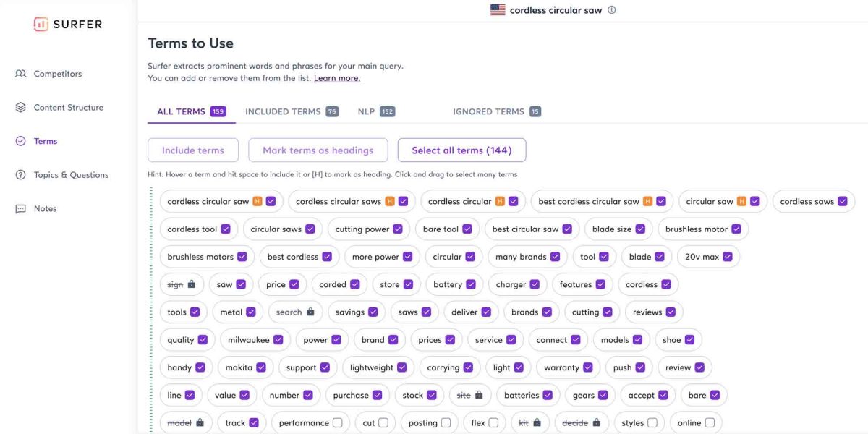Toggle heading marker on 'best cordless circular saw'
This screenshot has width=868, height=434.
648,201
